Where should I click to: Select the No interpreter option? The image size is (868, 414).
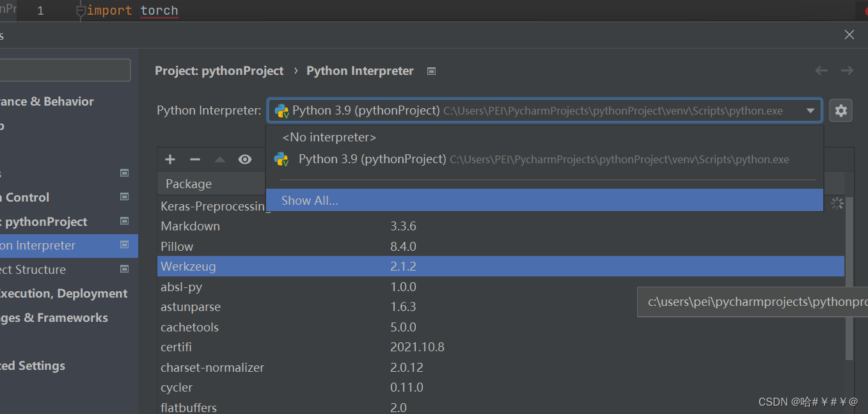[329, 138]
